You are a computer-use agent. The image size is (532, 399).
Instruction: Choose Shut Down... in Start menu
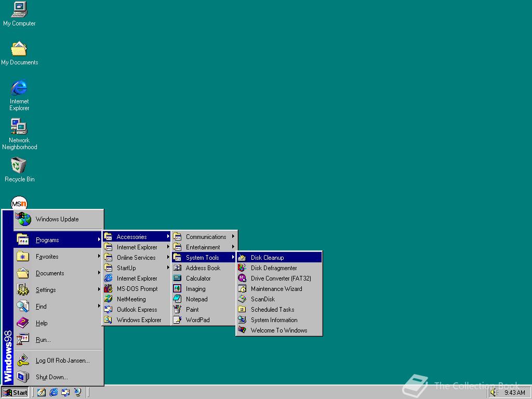click(58, 377)
